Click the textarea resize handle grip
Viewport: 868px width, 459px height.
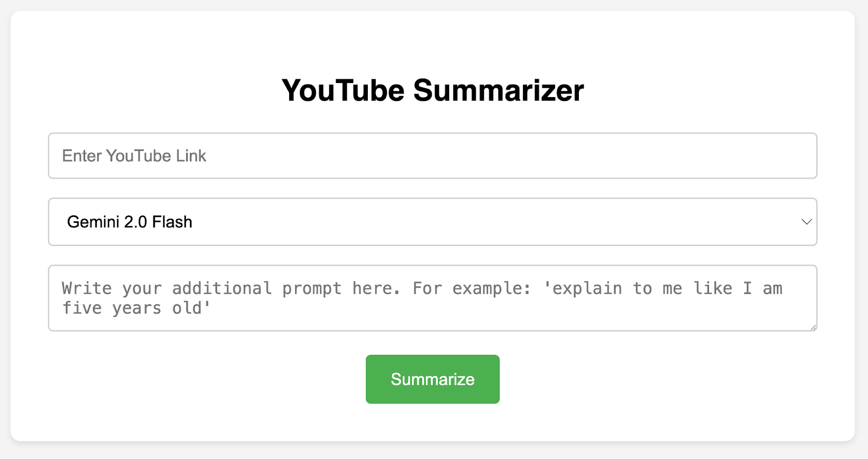[813, 327]
